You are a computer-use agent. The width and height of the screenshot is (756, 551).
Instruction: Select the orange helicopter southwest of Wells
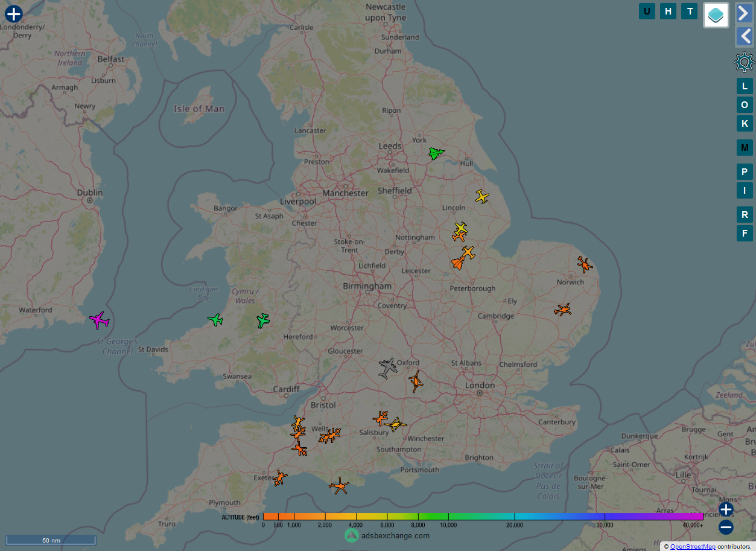click(300, 449)
